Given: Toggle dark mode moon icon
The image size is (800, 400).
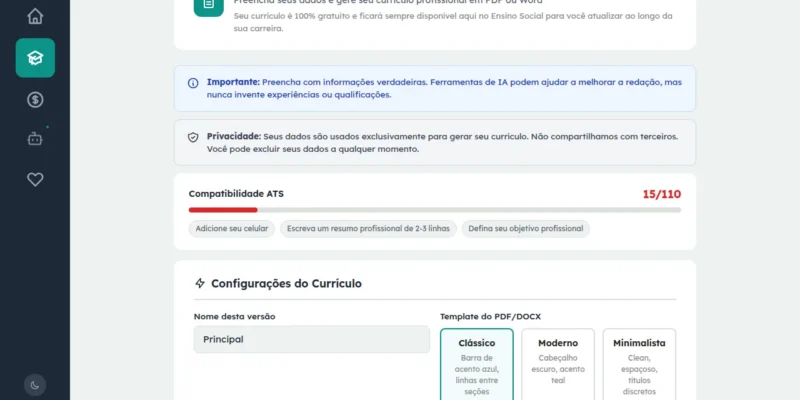Looking at the screenshot, I should [x=35, y=385].
